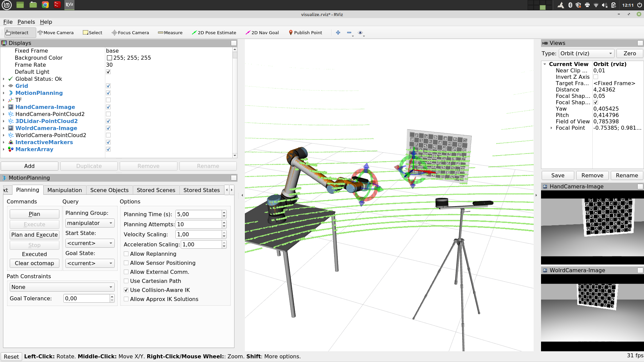Open Chrome from the taskbar
This screenshot has height=362, width=644.
click(45, 5)
